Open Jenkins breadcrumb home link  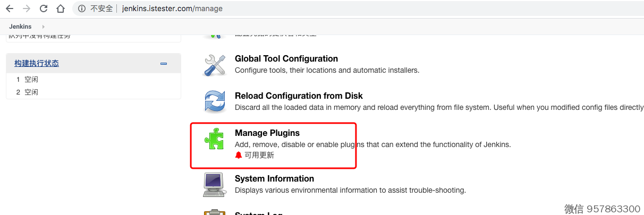20,27
